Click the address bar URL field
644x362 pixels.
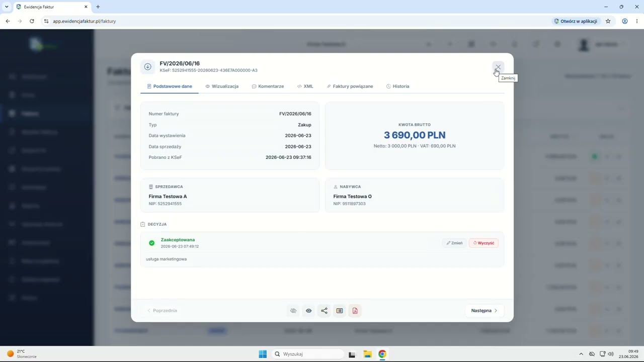(x=297, y=21)
